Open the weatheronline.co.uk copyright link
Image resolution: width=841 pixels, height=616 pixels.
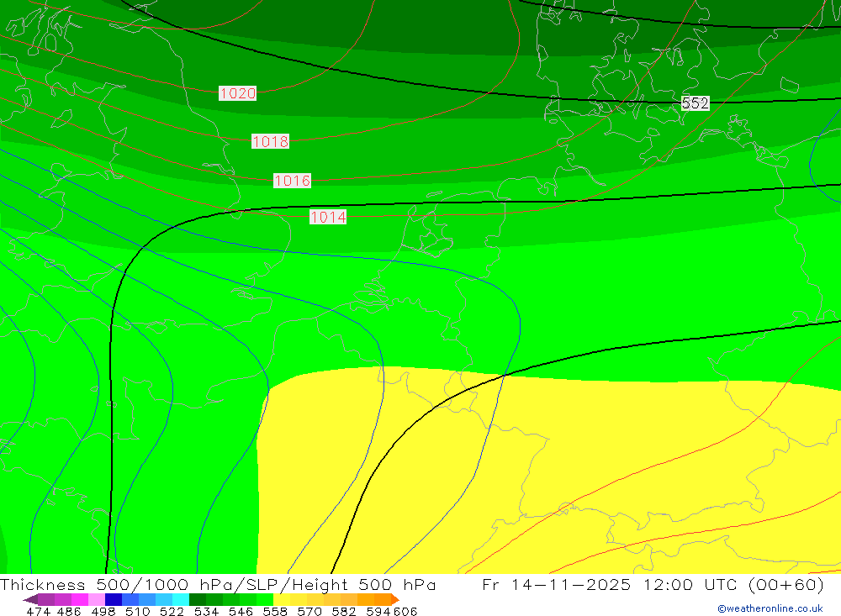pyautogui.click(x=770, y=608)
